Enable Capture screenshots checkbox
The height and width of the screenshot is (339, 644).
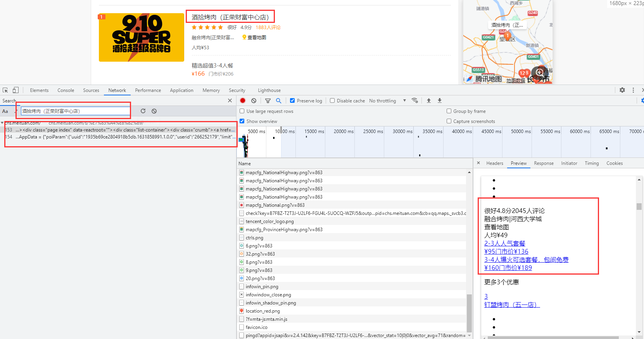[449, 121]
